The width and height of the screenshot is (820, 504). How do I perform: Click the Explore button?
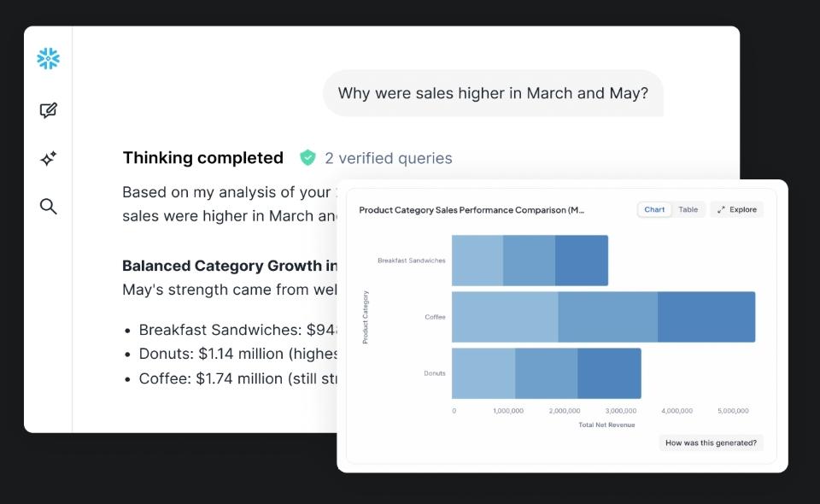tap(737, 209)
